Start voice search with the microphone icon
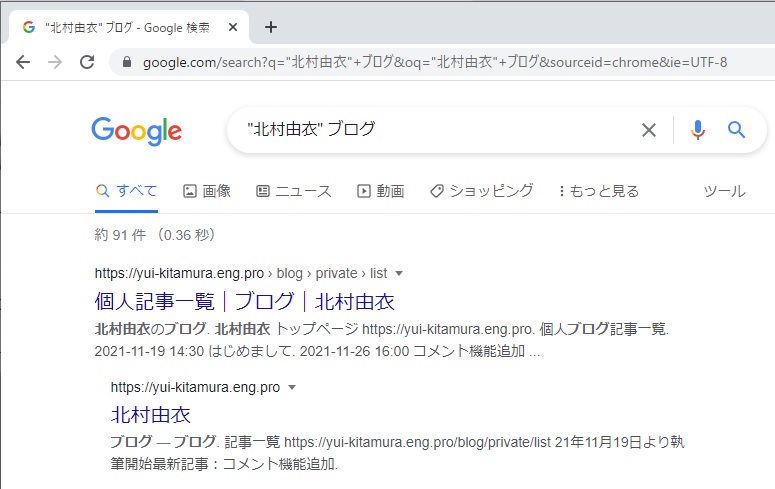Viewport: 775px width, 489px height. [698, 130]
